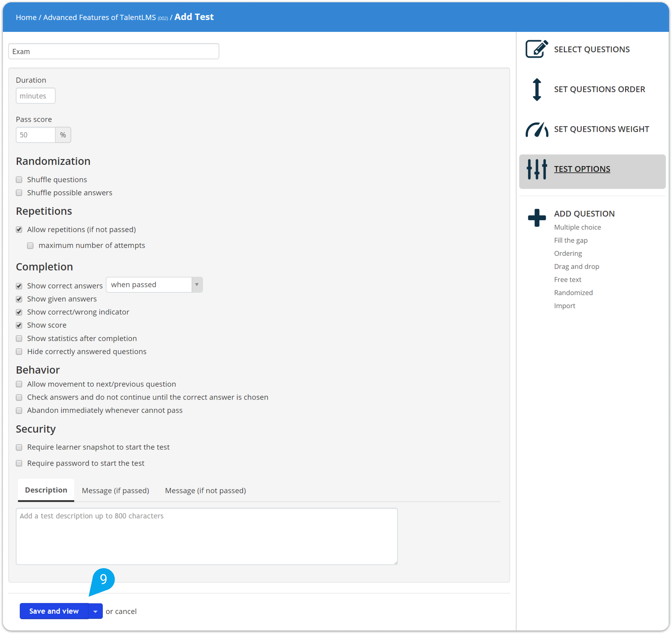The width and height of the screenshot is (672, 634).
Task: Add a Randomized question
Action: pyautogui.click(x=573, y=293)
